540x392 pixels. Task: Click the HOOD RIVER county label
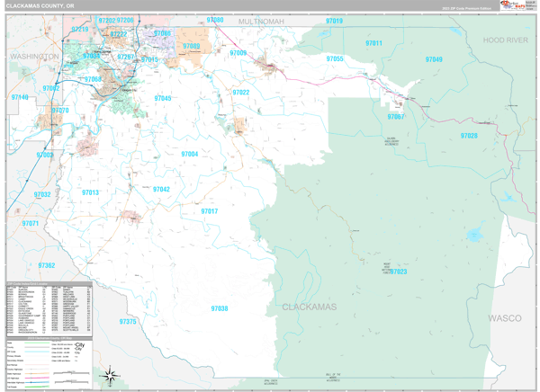[x=506, y=40]
